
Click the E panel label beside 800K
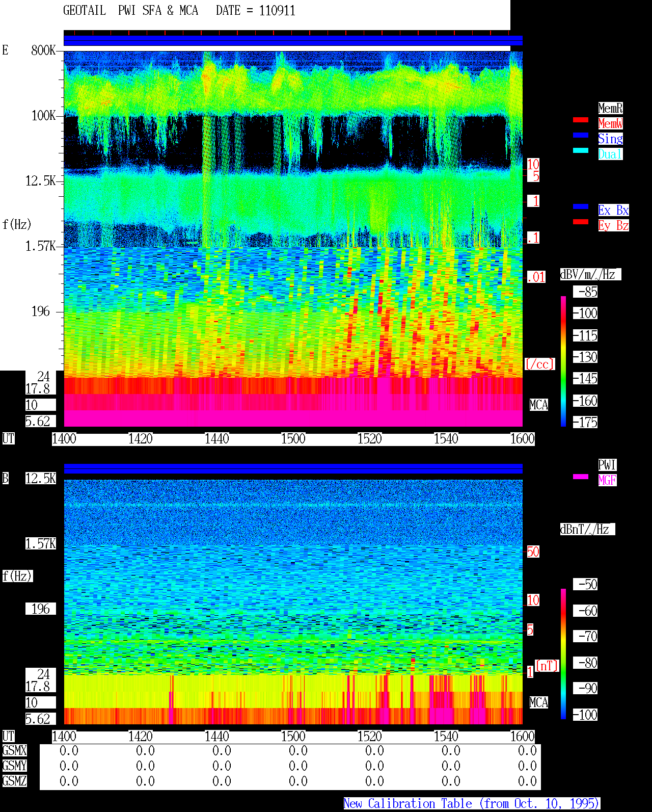tap(5, 50)
